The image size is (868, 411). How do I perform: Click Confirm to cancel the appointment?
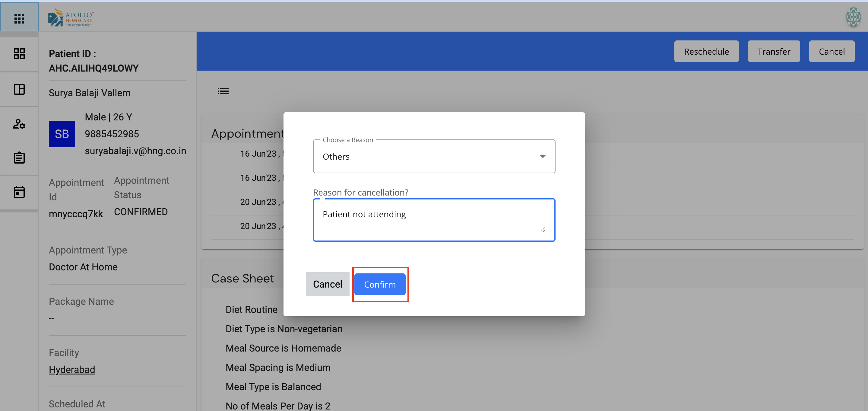coord(380,284)
